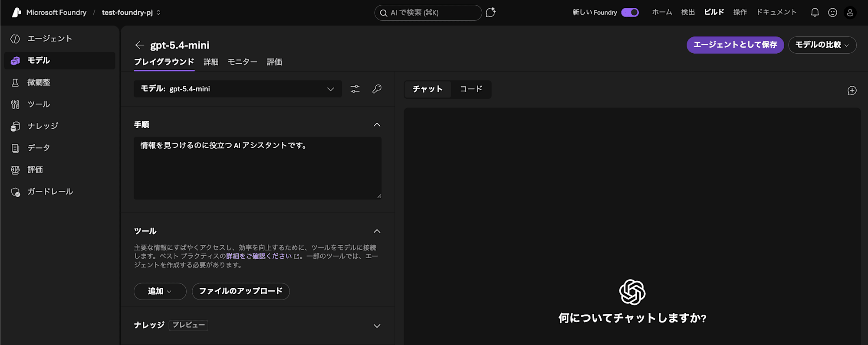868x345 pixels.
Task: Switch to the 評価 tab under model name
Action: [274, 62]
